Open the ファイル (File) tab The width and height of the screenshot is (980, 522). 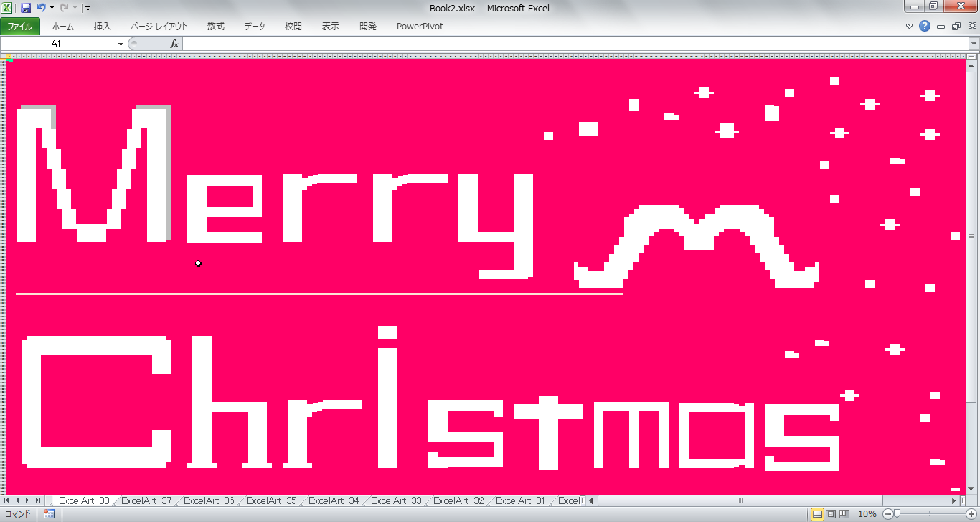tap(20, 27)
